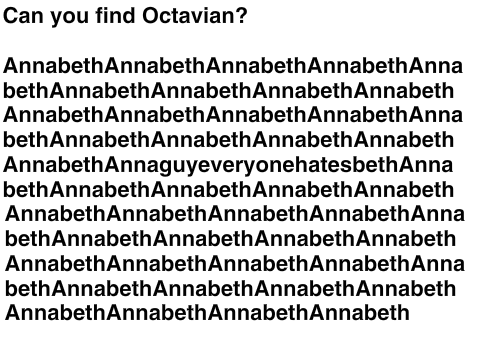The height and width of the screenshot is (360, 480).
Task: Click the question mark ending the heading
Action: [242, 15]
